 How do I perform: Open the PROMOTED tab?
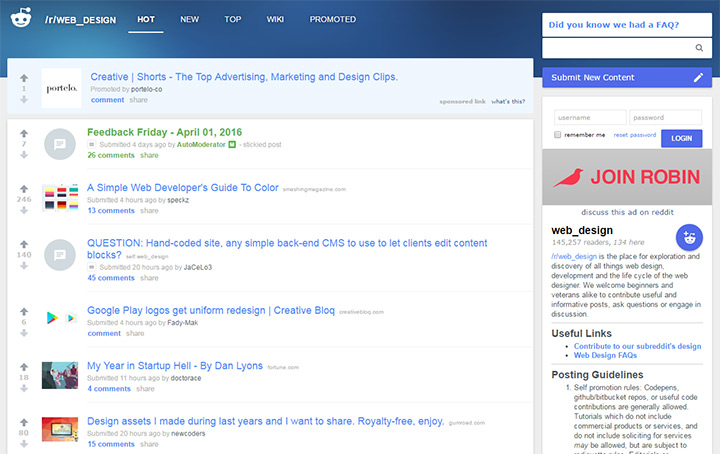pos(333,19)
